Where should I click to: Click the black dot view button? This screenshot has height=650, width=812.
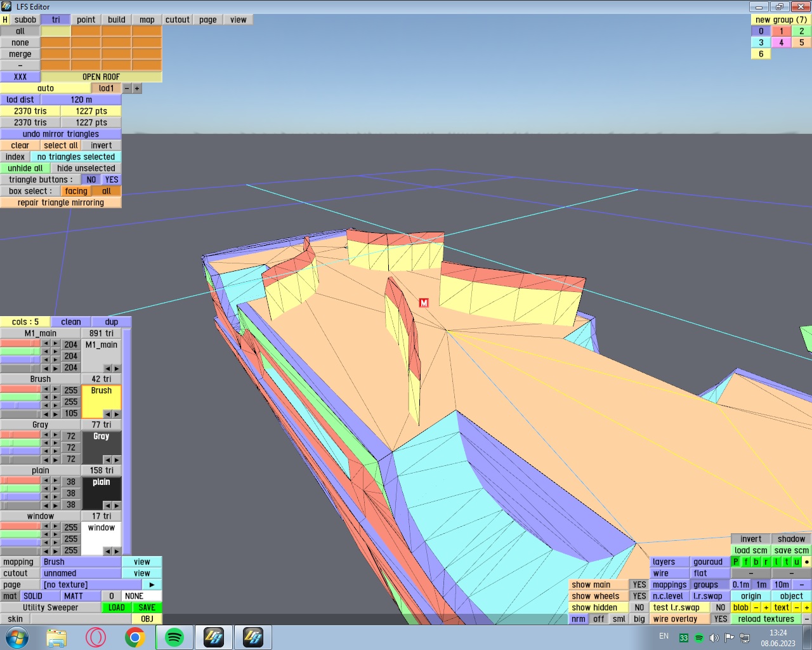(x=807, y=562)
